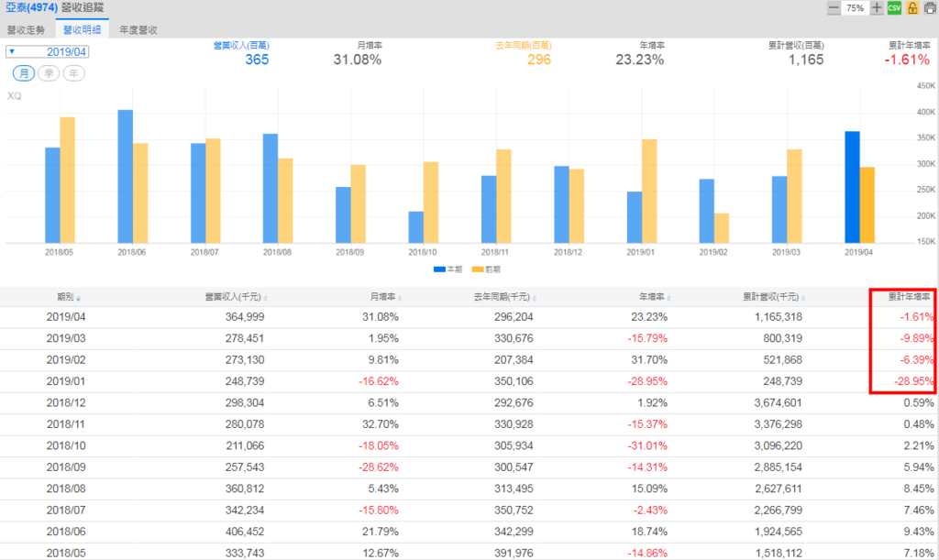Sort by 累計營收(千元) column header
The height and width of the screenshot is (560, 939).
774,297
